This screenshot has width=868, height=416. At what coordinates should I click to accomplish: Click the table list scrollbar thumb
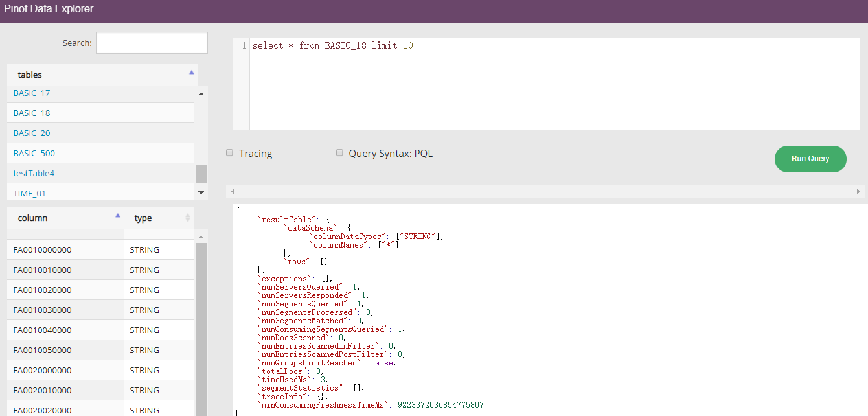201,173
